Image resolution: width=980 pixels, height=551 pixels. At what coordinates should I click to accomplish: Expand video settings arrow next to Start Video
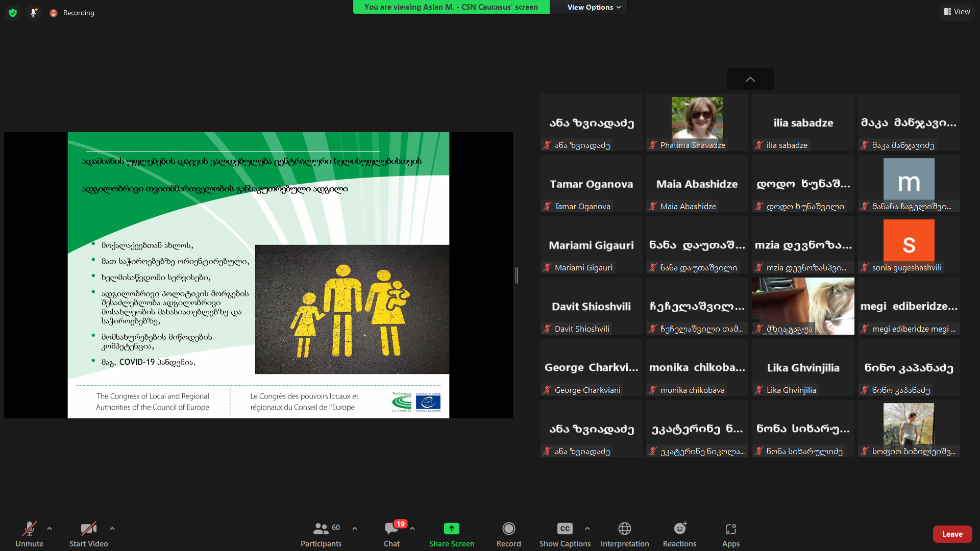pyautogui.click(x=112, y=529)
